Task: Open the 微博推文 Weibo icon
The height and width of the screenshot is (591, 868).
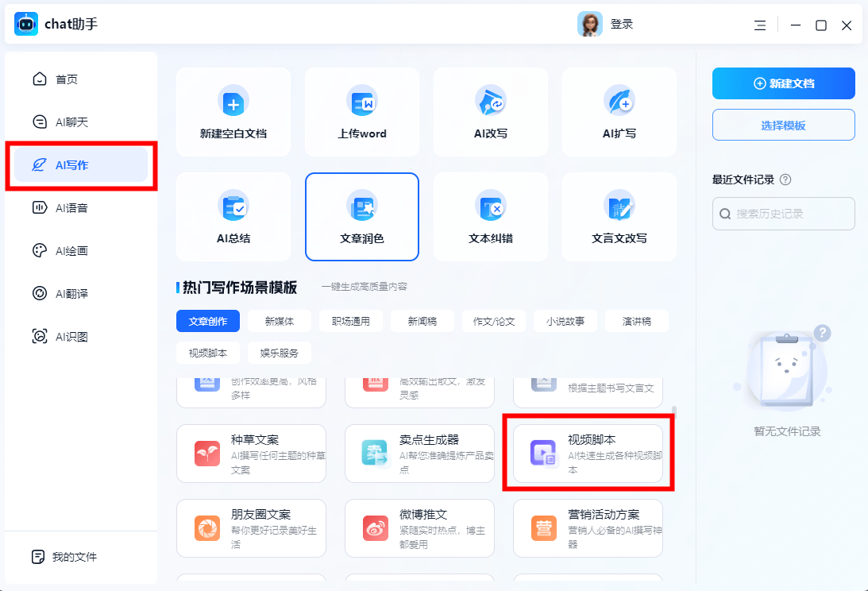Action: pyautogui.click(x=376, y=527)
